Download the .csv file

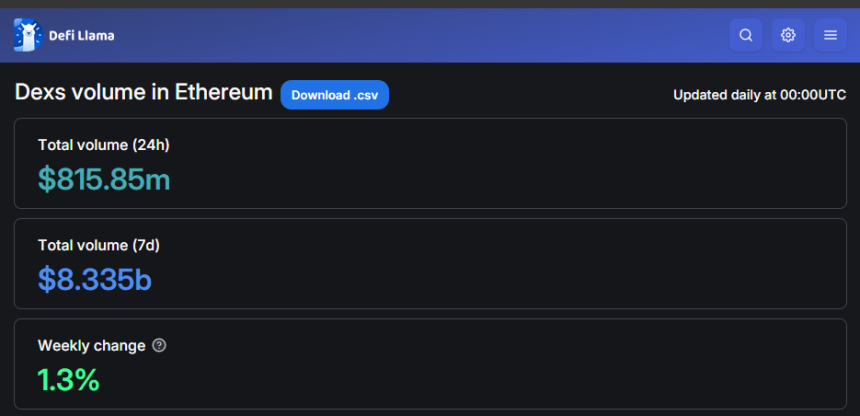pyautogui.click(x=334, y=94)
